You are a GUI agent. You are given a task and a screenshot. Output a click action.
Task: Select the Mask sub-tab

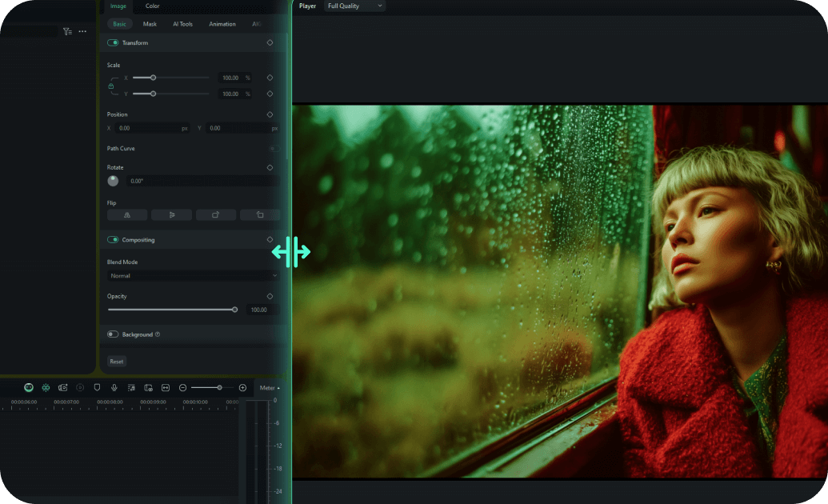(x=150, y=24)
